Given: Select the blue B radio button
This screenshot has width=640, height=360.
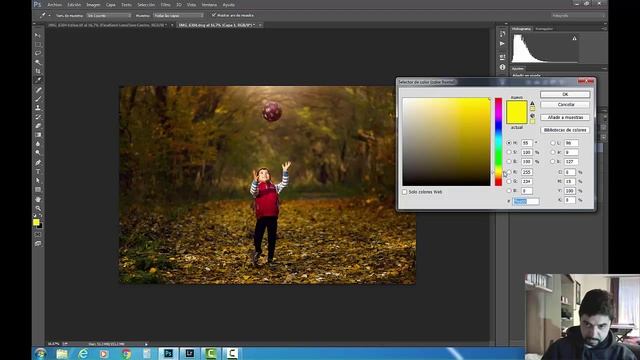Looking at the screenshot, I should pos(509,191).
